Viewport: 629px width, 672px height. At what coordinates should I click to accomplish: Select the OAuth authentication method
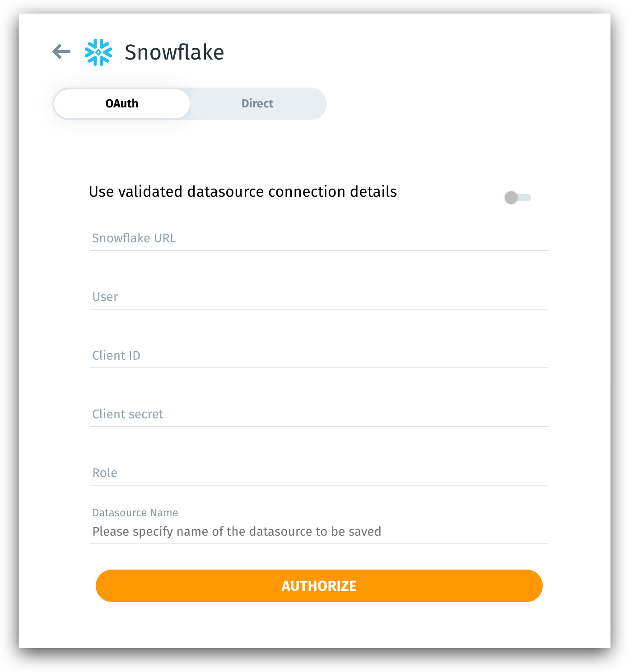point(121,103)
